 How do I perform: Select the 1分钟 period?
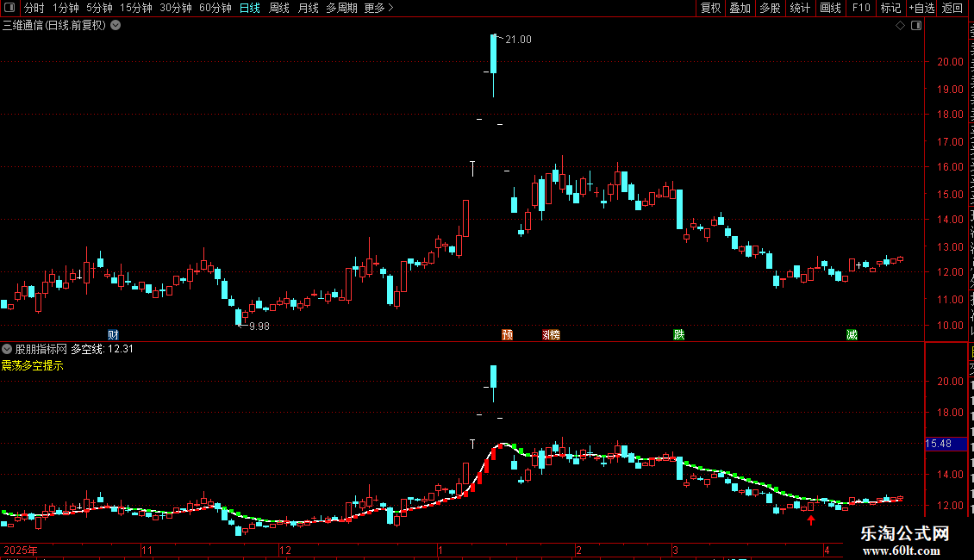coord(66,8)
